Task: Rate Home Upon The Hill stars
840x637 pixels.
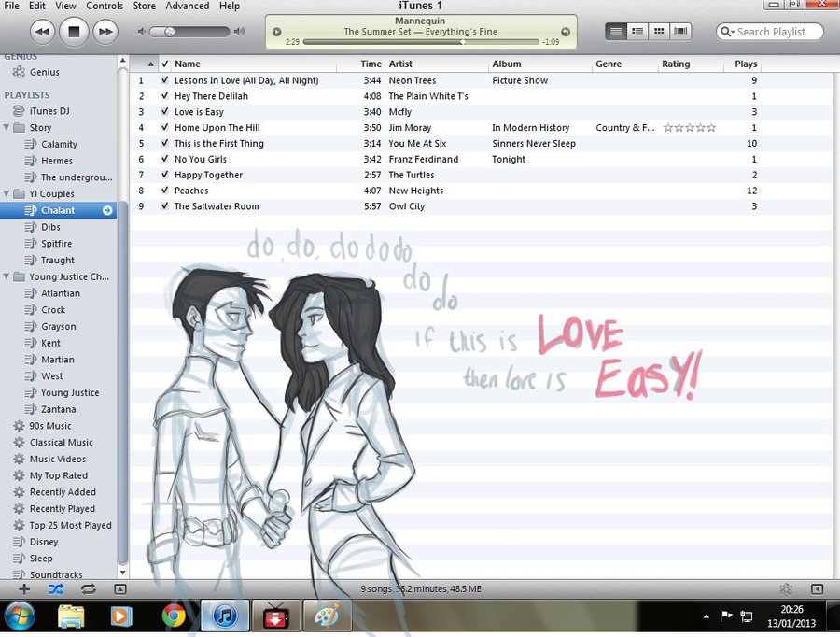Action: (690, 128)
